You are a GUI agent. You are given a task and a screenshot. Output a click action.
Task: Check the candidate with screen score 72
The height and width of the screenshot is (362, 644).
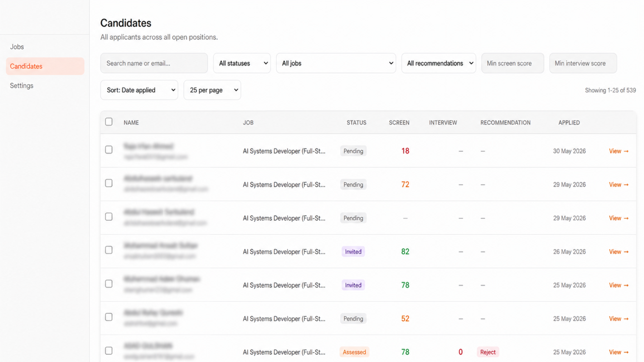pyautogui.click(x=109, y=183)
